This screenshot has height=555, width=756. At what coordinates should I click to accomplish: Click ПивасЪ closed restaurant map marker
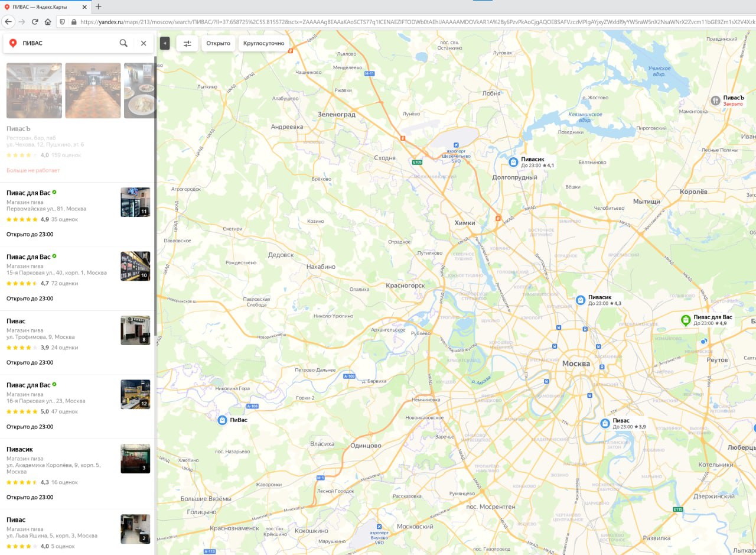coord(715,100)
